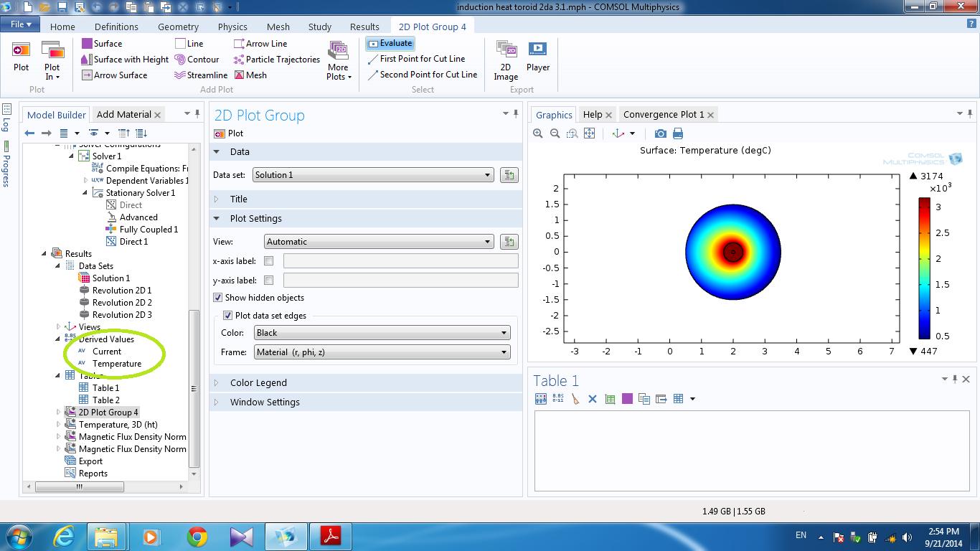Switch to the Convergence Plot 1 tab
The image size is (980, 551).
663,115
